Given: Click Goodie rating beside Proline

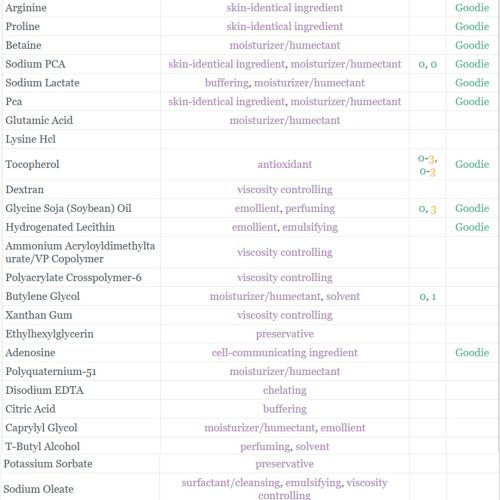Looking at the screenshot, I should (x=472, y=26).
